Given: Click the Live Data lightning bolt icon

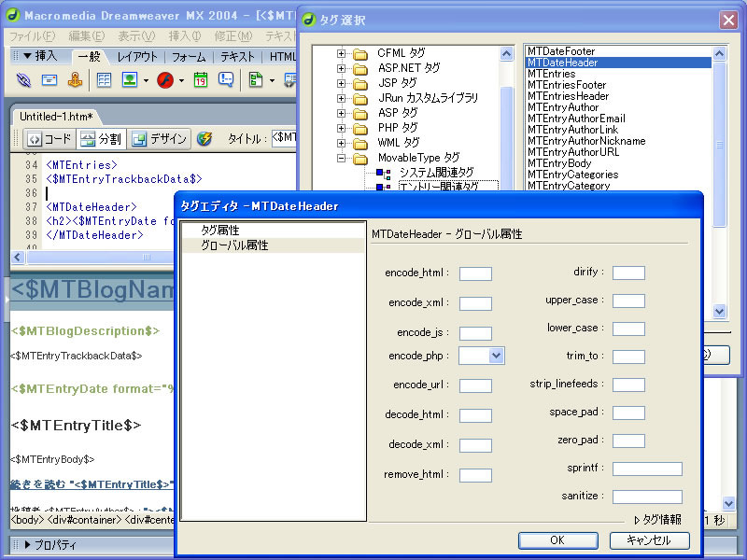Looking at the screenshot, I should tap(204, 139).
